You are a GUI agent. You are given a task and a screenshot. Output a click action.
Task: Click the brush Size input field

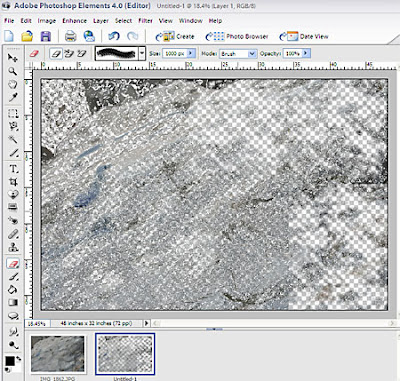(x=175, y=53)
